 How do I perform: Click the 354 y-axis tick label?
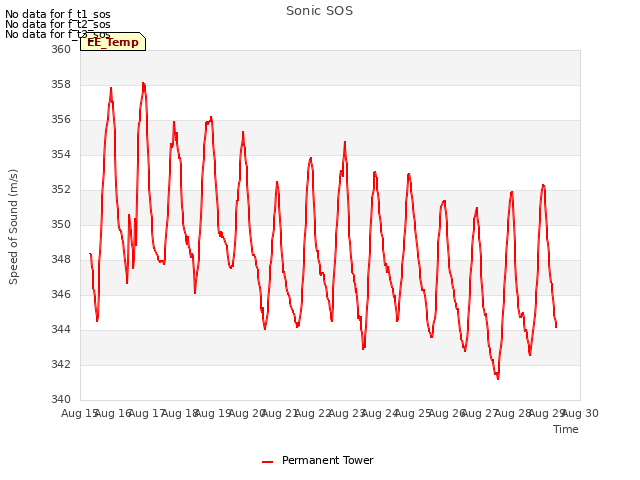[x=61, y=155]
